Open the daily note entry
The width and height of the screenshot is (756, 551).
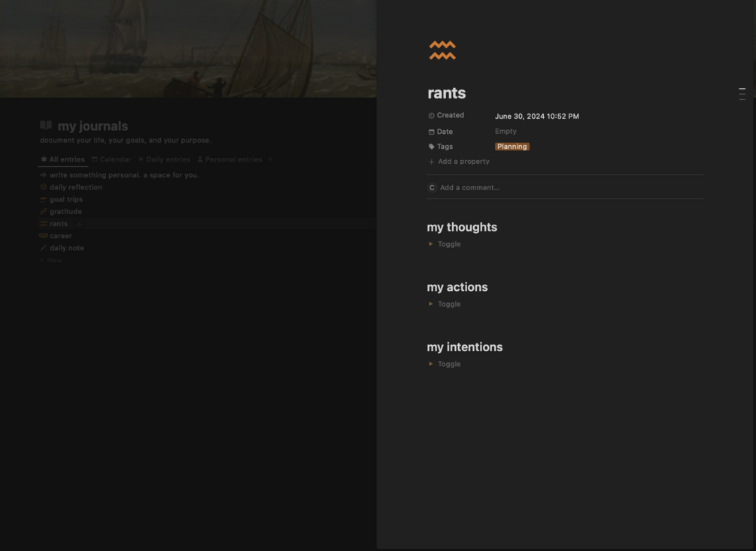click(66, 248)
